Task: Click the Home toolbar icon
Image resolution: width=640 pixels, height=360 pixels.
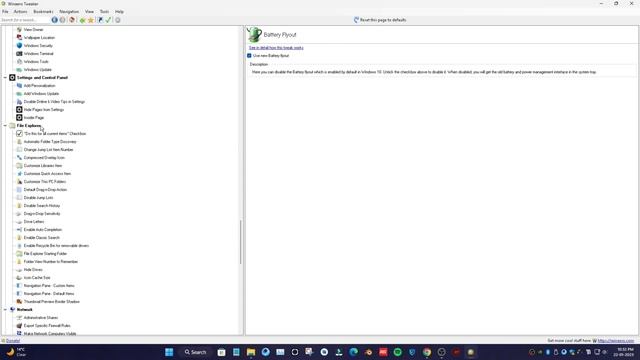Action: point(72,20)
